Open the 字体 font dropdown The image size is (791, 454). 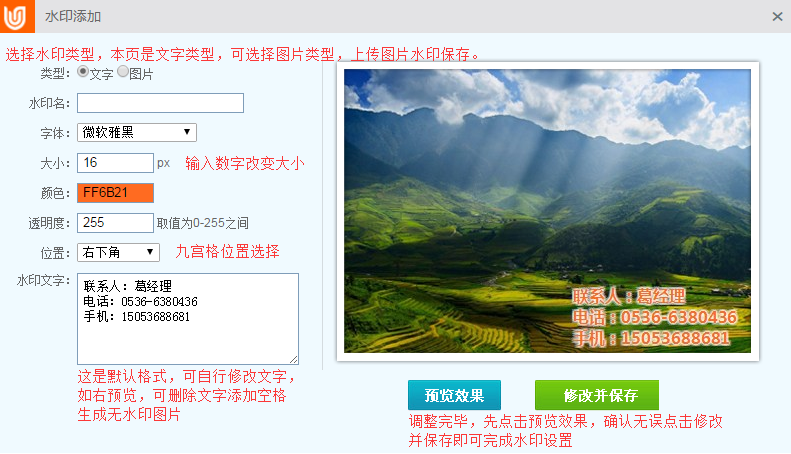[x=137, y=133]
